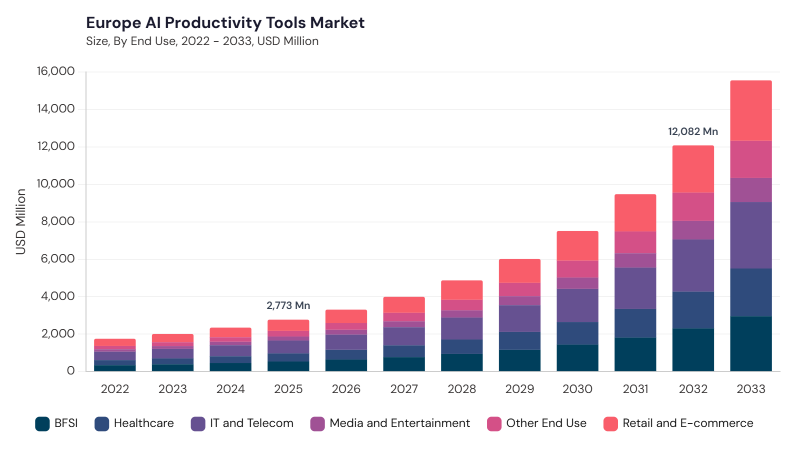
Task: Click the 2,000 y-axis tick label
Action: [58, 334]
